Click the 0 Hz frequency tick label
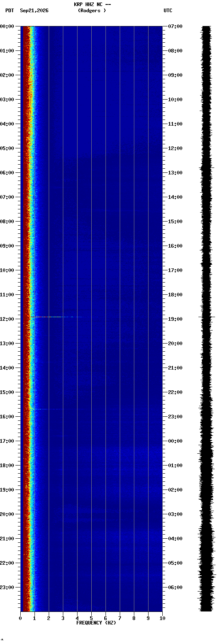224x644 pixels. click(20, 618)
